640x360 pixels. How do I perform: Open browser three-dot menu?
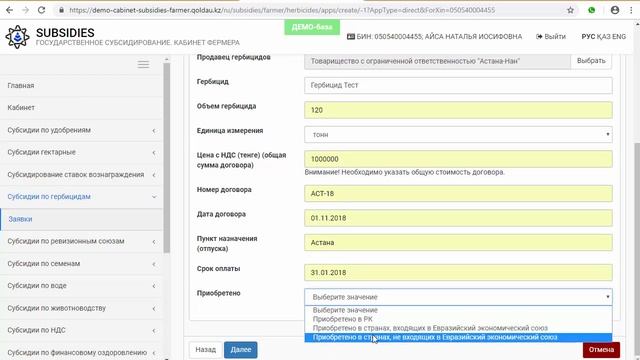tap(631, 10)
